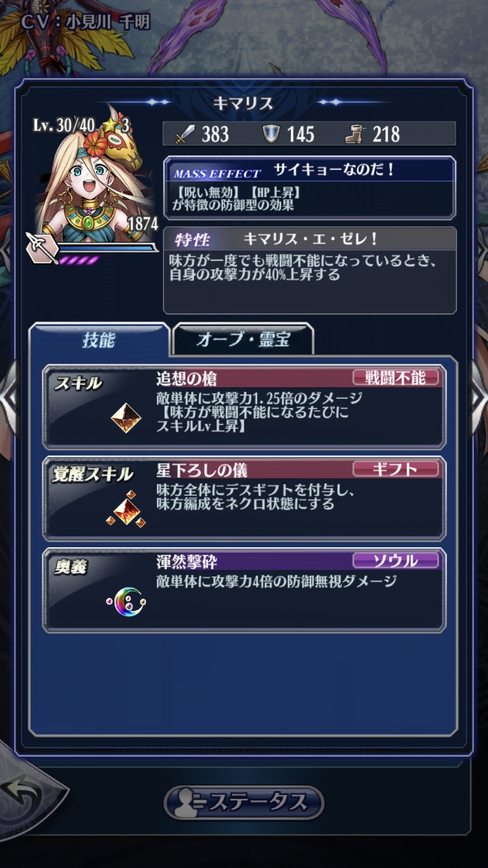Tap the blue HP gauge bar
The width and height of the screenshot is (488, 868).
[107, 247]
